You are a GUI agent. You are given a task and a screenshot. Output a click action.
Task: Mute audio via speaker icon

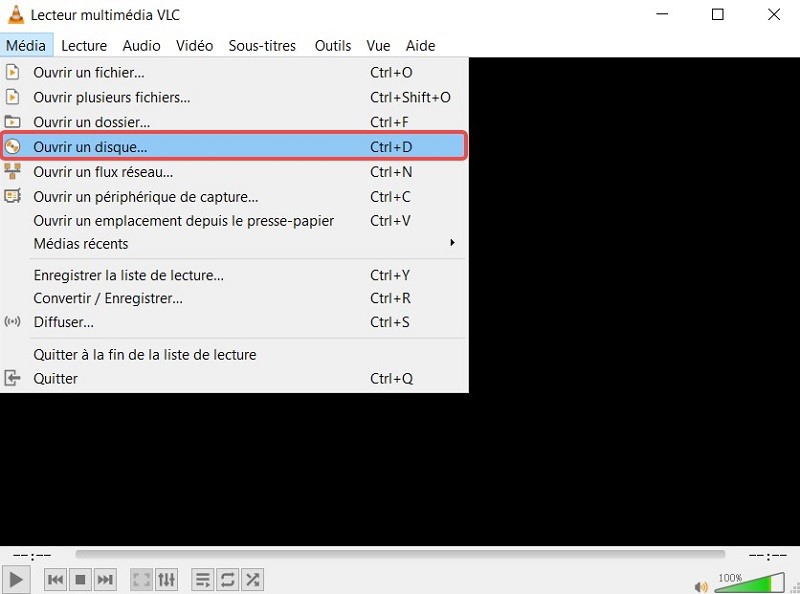(x=702, y=587)
